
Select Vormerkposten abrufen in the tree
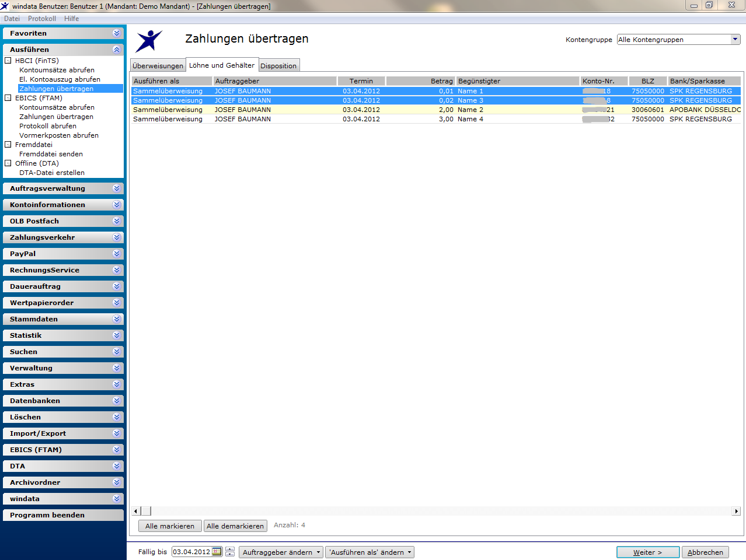pos(59,135)
